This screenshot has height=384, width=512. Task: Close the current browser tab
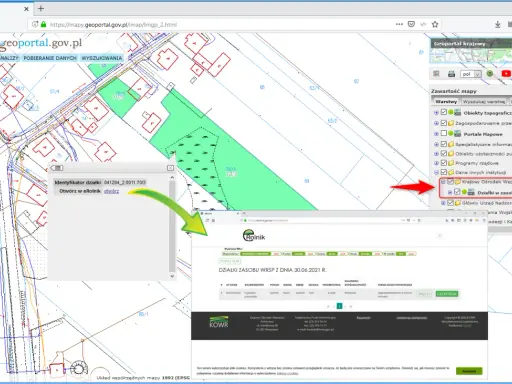tap(26, 9)
